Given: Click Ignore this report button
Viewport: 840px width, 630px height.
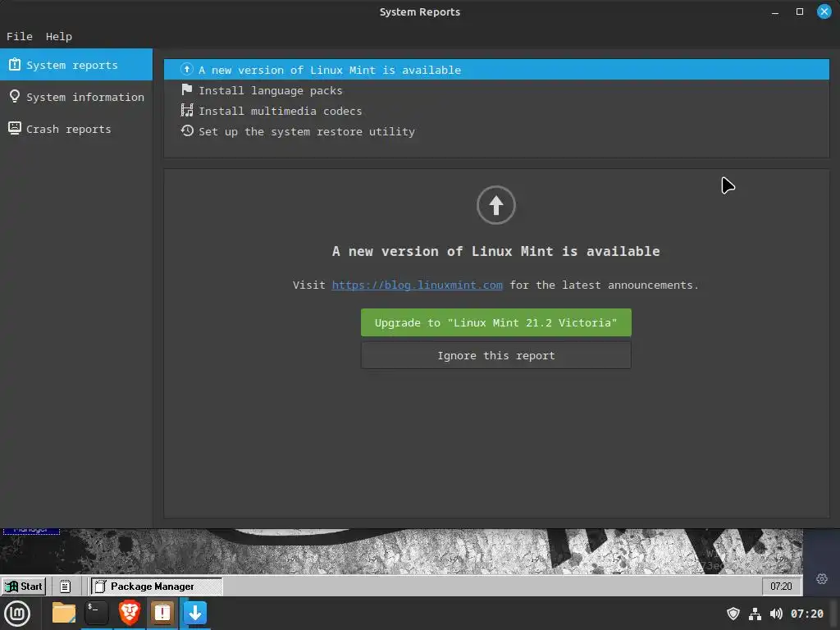Looking at the screenshot, I should point(496,356).
